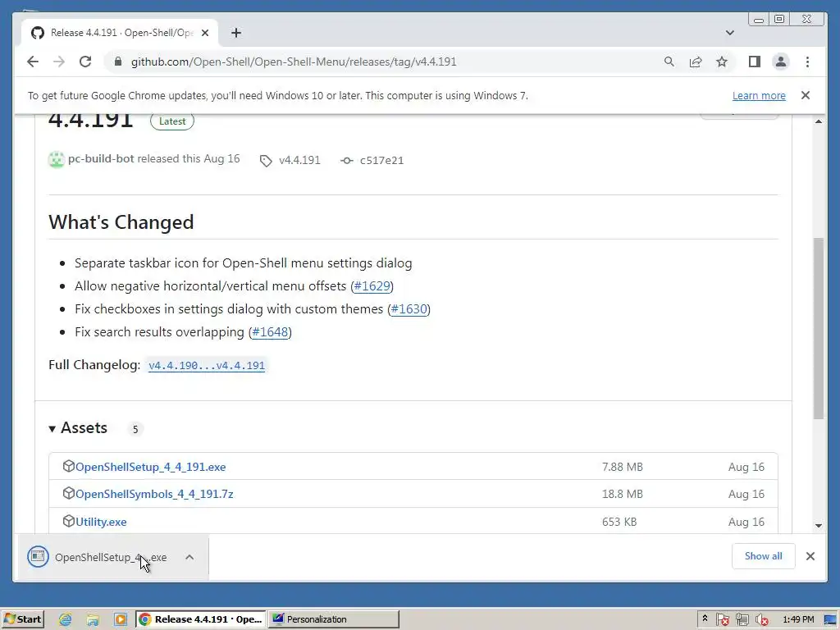The height and width of the screenshot is (630, 840).
Task: Close the Release 4.4.191 tab
Action: coord(205,33)
